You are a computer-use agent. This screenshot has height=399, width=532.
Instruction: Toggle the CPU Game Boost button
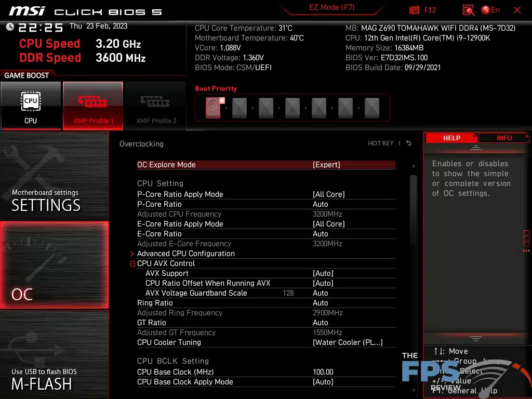[x=31, y=105]
